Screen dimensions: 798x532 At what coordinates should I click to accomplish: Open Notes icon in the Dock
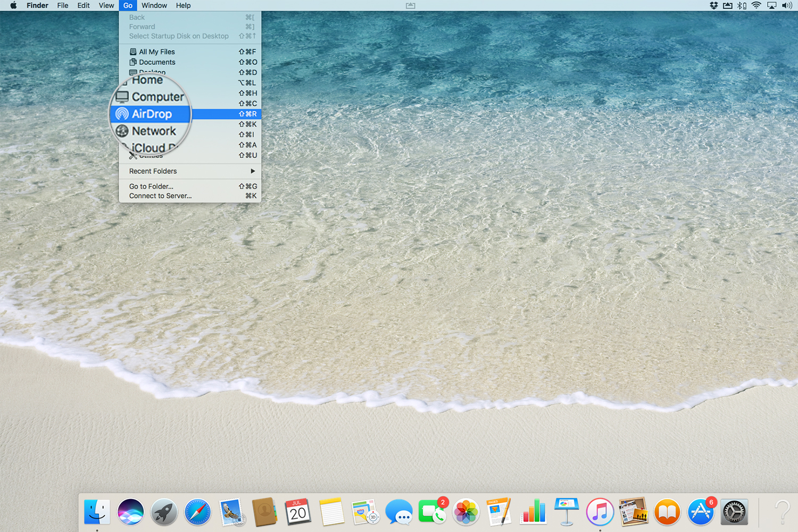coord(331,512)
